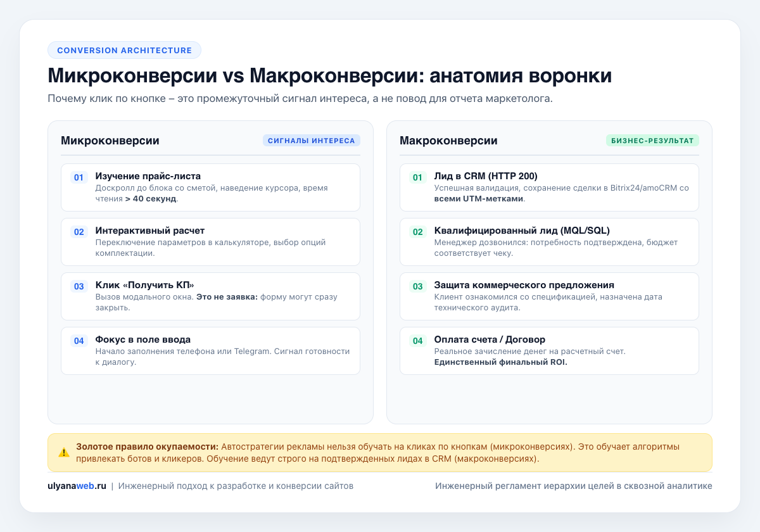Click description Клиент ознакомился со спецификацией
This screenshot has height=532, width=760.
pos(548,302)
